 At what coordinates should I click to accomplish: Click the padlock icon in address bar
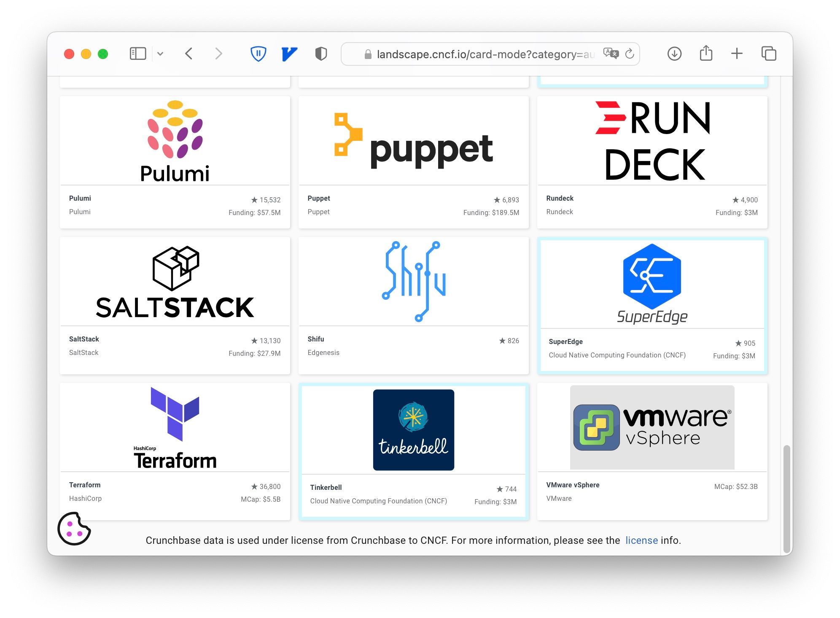click(x=368, y=54)
